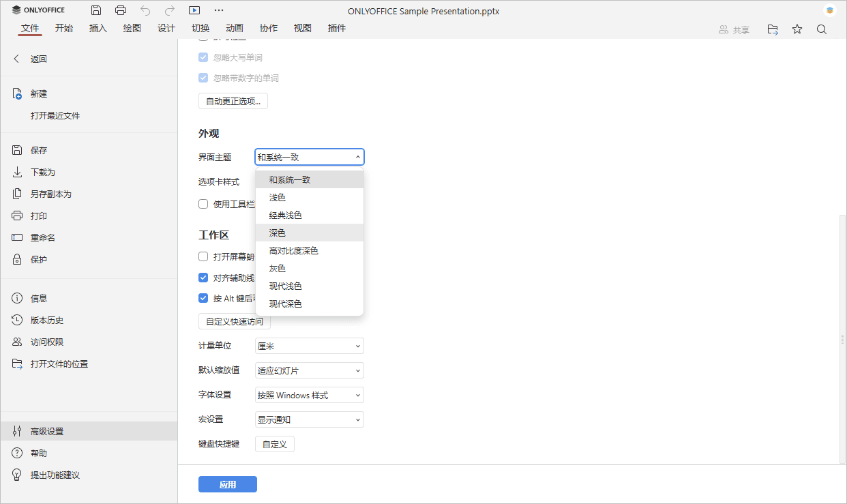This screenshot has height=504, width=847.
Task: Open print preview using the printer icon
Action: (121, 10)
